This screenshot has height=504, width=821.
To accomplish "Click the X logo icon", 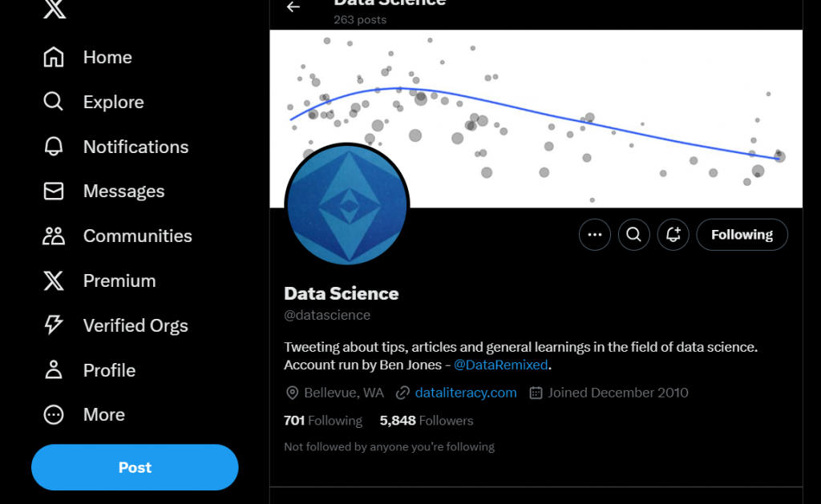I will 55,9.
